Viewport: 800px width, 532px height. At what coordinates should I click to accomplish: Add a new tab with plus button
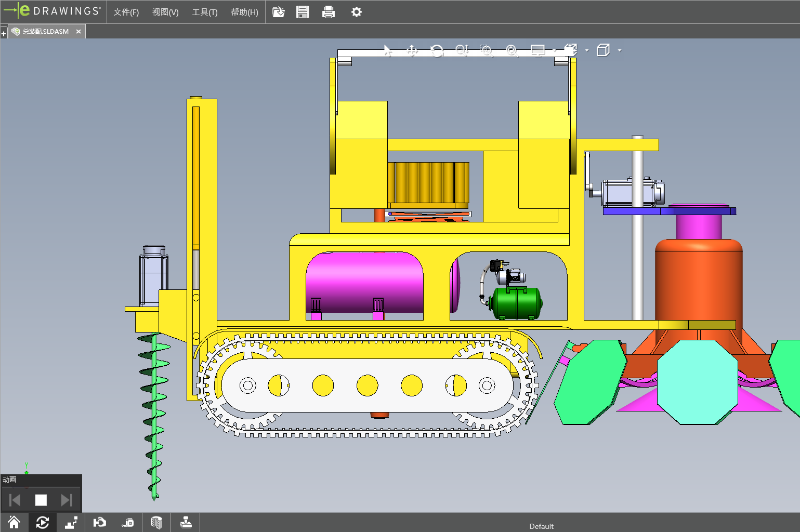point(4,34)
